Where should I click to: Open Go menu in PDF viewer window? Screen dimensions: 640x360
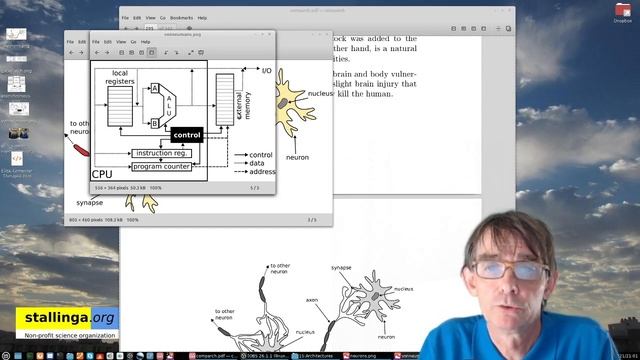pos(163,18)
